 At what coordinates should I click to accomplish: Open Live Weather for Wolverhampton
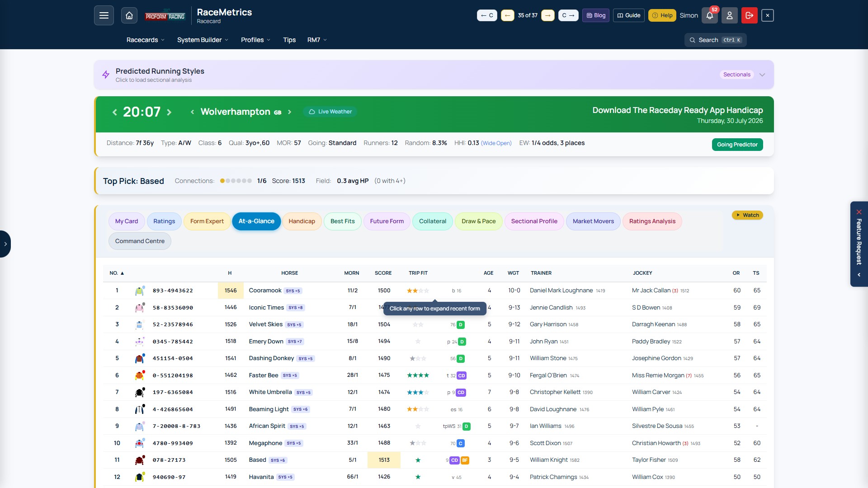point(330,112)
